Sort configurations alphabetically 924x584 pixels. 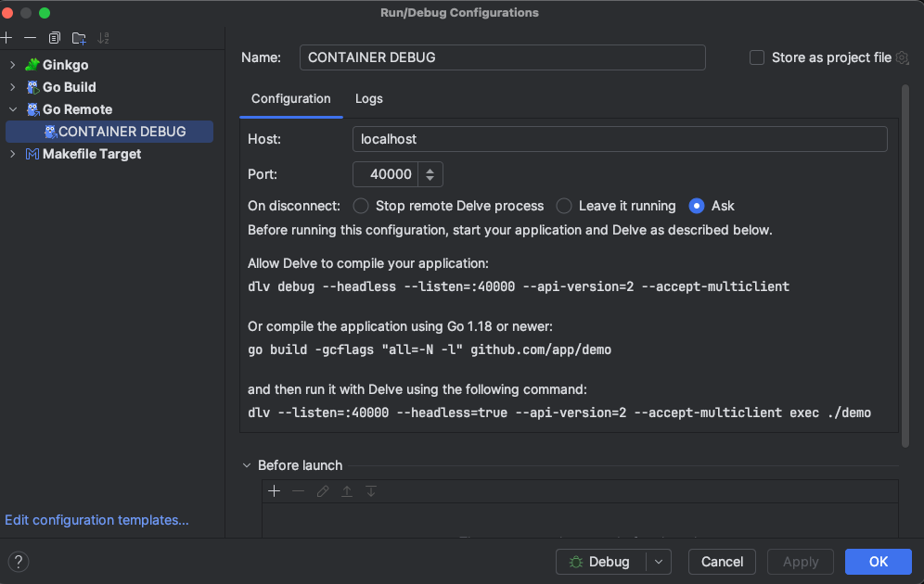click(103, 38)
